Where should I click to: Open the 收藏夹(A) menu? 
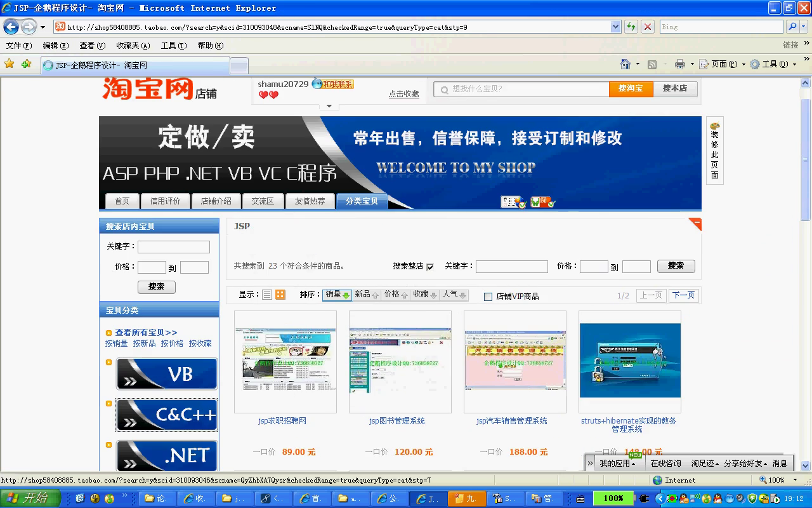tap(133, 46)
